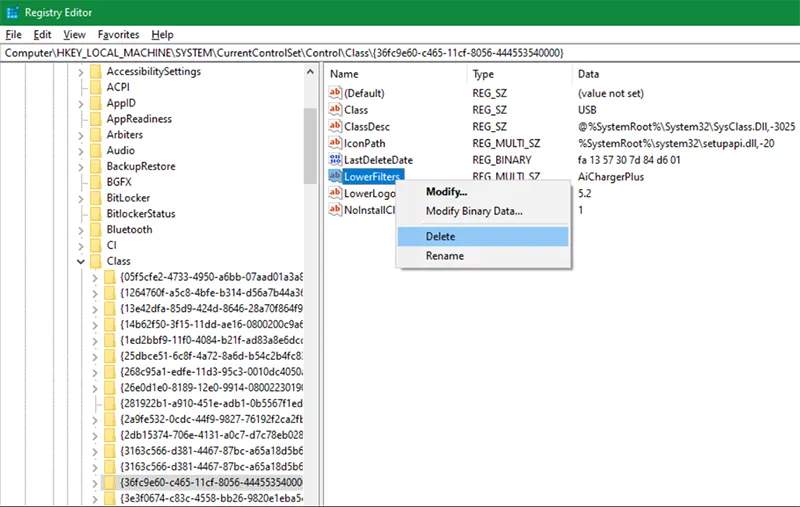Click the folder icon next to Bluetooth key
The height and width of the screenshot is (507, 800).
(95, 229)
